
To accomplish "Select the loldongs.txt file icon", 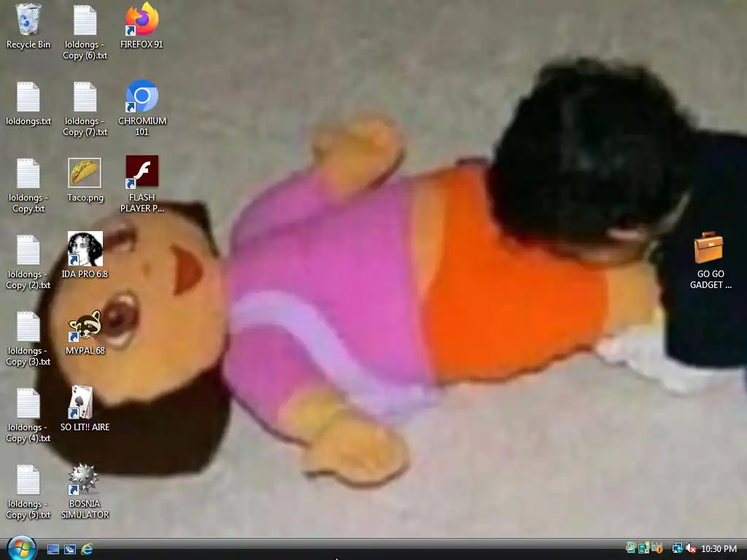I will [x=28, y=104].
